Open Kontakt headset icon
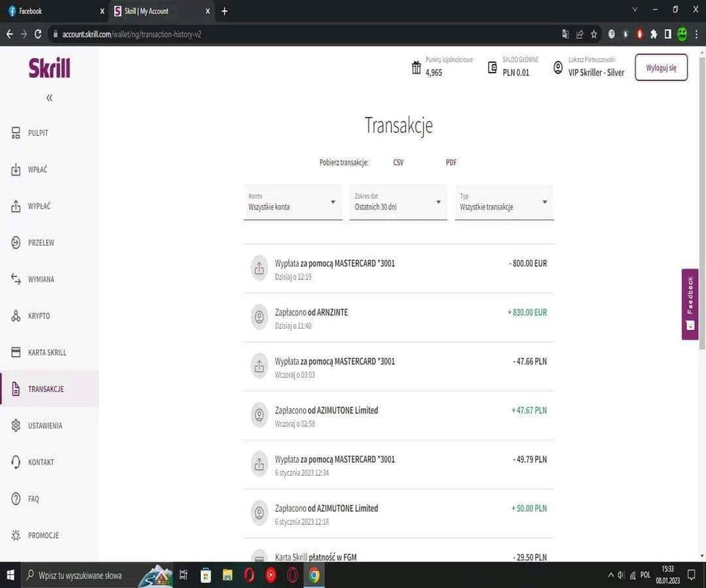The height and width of the screenshot is (588, 706). click(x=15, y=462)
